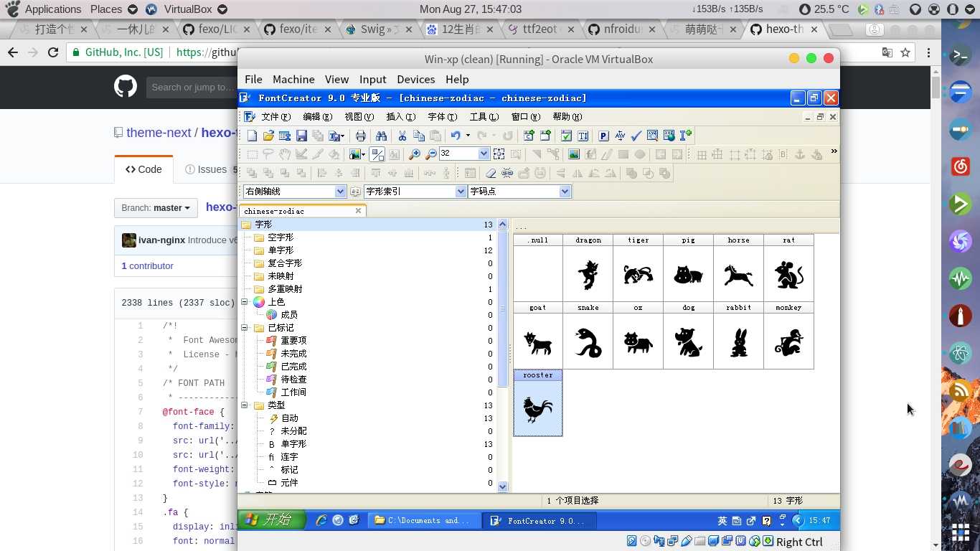
Task: Click the Open folder icon in FontCreator toolbar
Action: pos(268,136)
